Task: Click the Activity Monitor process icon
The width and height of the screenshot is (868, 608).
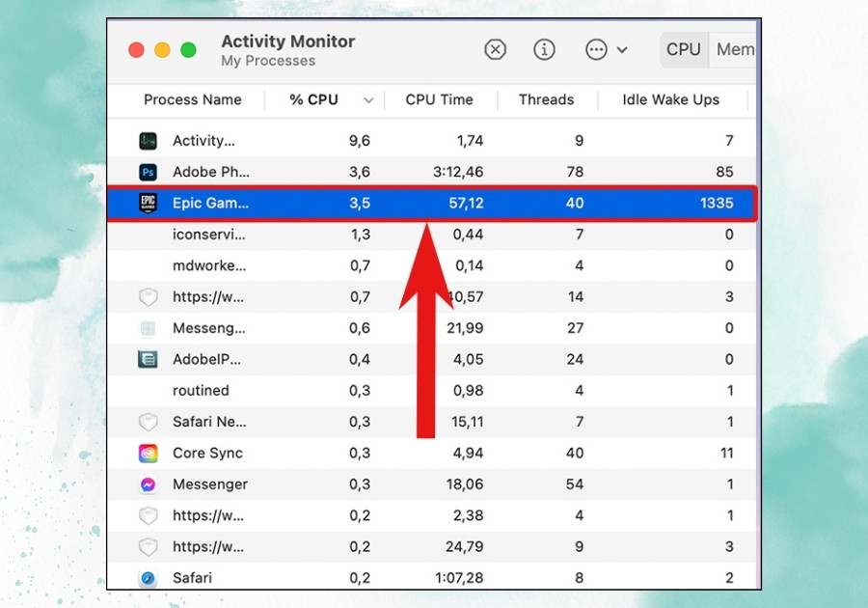Action: click(x=148, y=141)
